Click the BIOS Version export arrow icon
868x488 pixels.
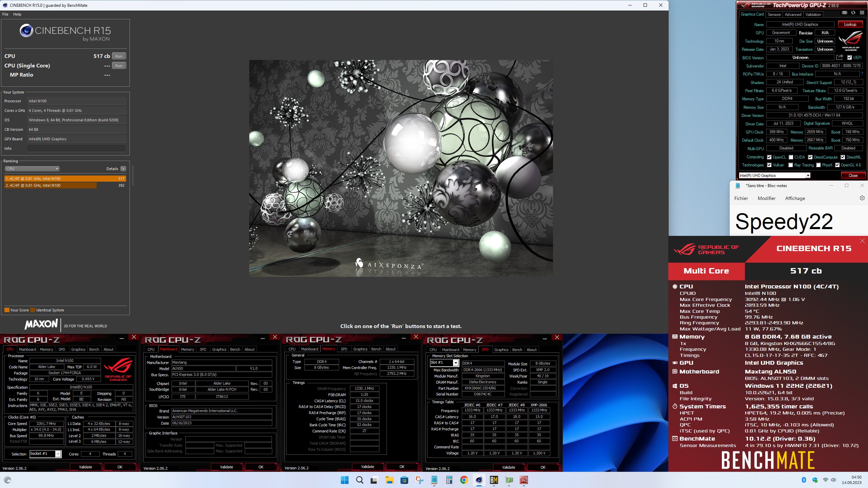pos(840,57)
